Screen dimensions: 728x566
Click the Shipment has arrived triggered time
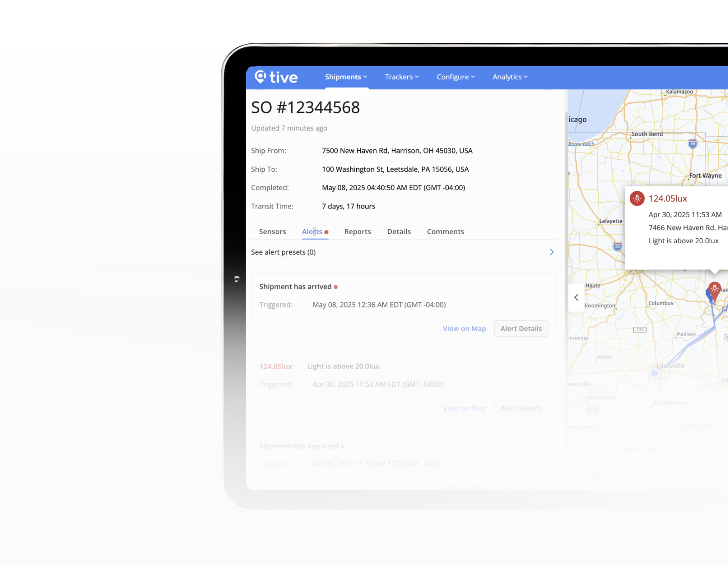[x=379, y=305]
